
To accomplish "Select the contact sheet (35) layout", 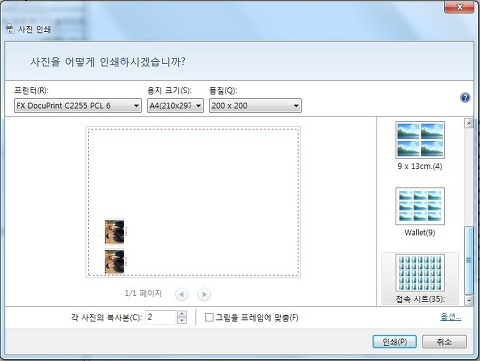I will 420,278.
